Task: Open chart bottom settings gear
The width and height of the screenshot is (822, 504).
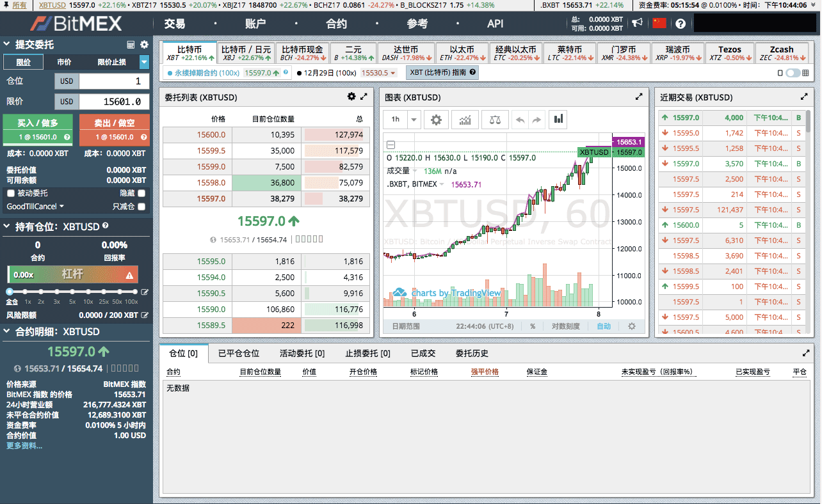Action: (x=632, y=326)
